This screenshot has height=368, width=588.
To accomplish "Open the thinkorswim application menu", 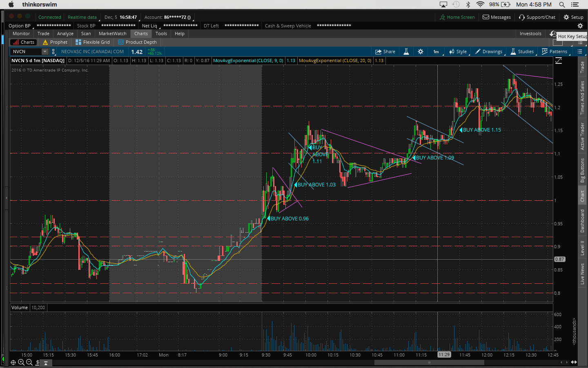I will pyautogui.click(x=40, y=4).
